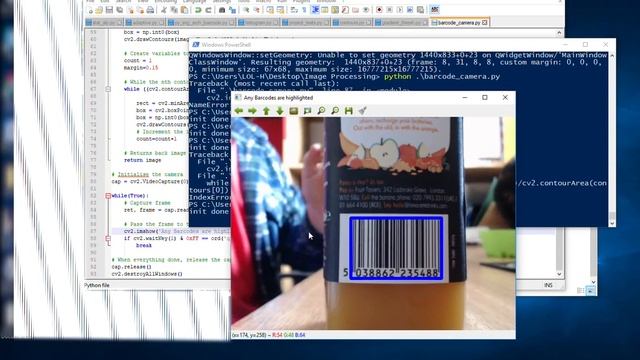Collapse the if cv2.waitKey block
This screenshot has height=360, width=640.
108,238
